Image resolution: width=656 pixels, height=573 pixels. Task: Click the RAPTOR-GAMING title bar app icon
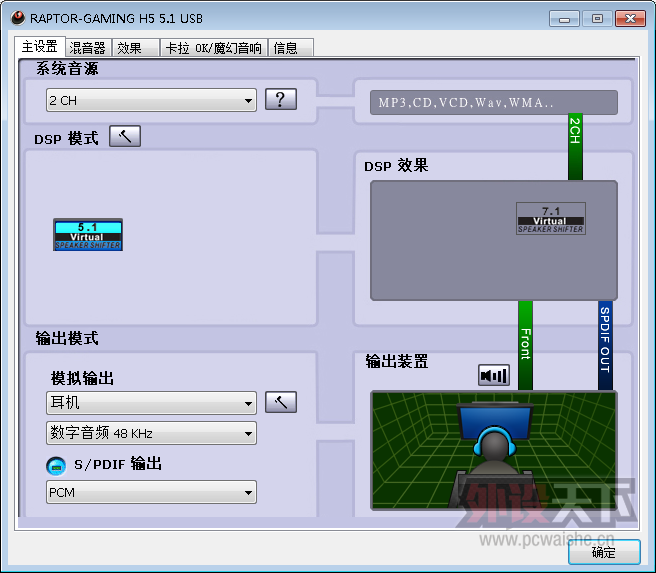point(17,18)
